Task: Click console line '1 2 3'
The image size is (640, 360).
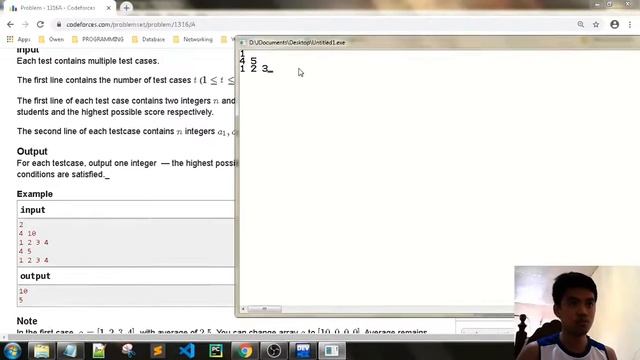Action: (254, 69)
